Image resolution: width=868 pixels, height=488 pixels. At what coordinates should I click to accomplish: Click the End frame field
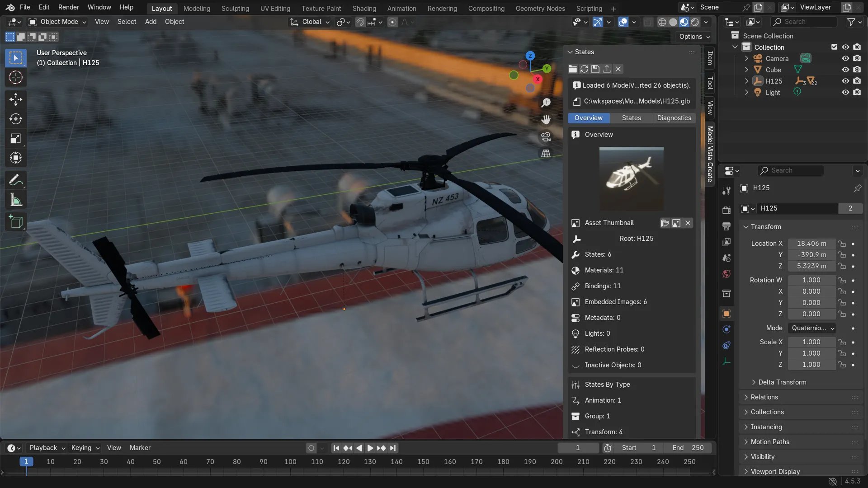[x=688, y=448]
